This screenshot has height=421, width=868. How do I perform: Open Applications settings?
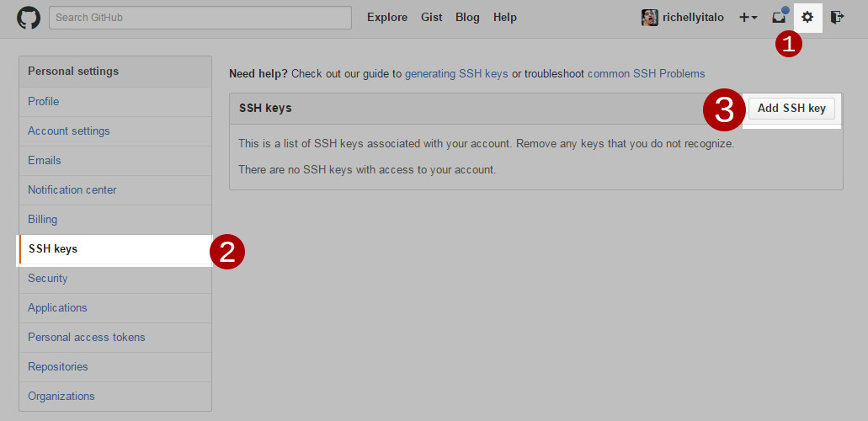point(115,308)
